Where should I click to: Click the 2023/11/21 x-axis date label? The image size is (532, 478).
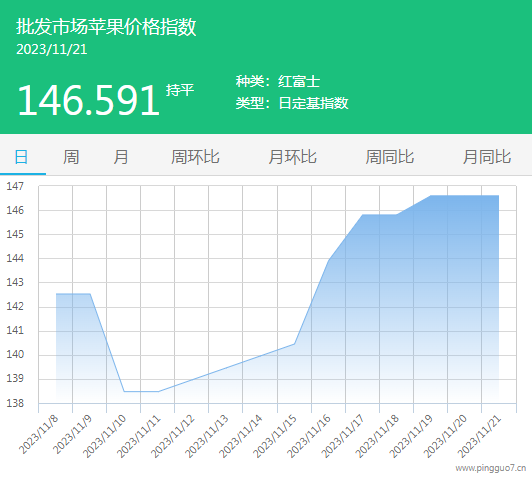point(479,436)
